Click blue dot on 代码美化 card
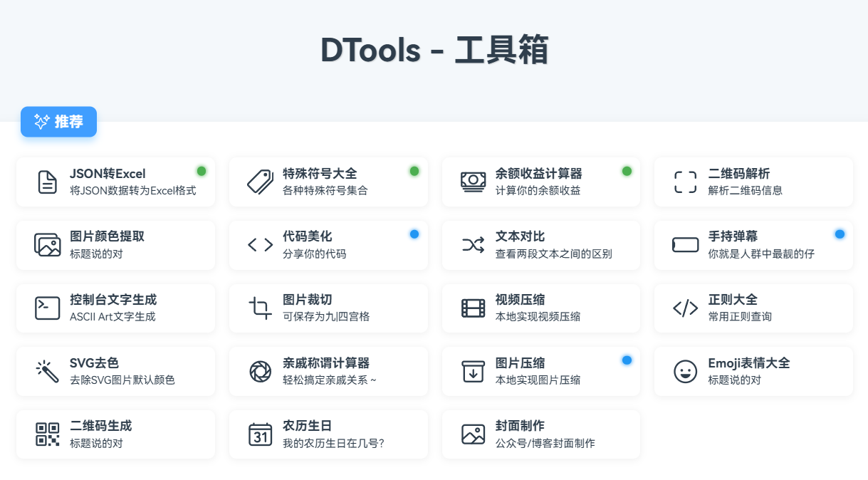 tap(414, 234)
